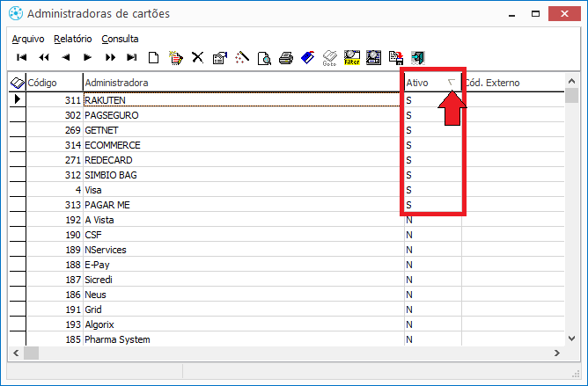
Task: Click code 302 cell
Action: (55, 115)
